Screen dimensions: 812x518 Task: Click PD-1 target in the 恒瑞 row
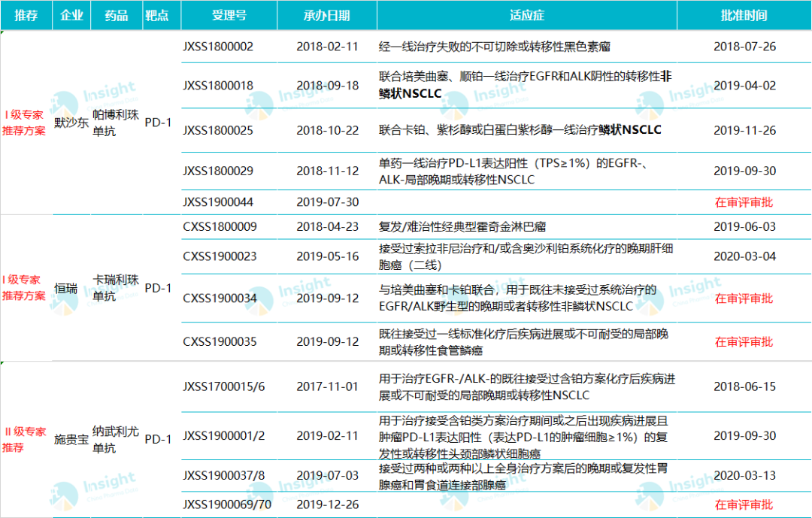coord(158,289)
